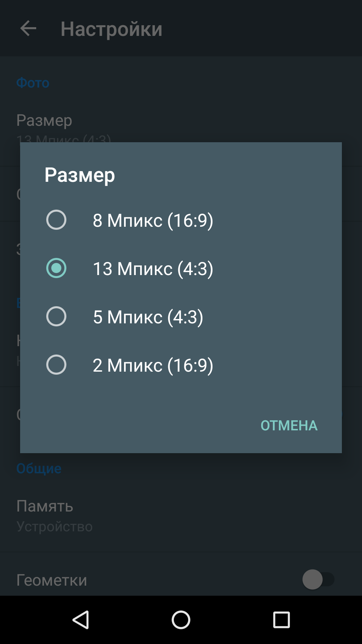362x644 pixels.
Task: Tap the Фото section header
Action: click(33, 83)
